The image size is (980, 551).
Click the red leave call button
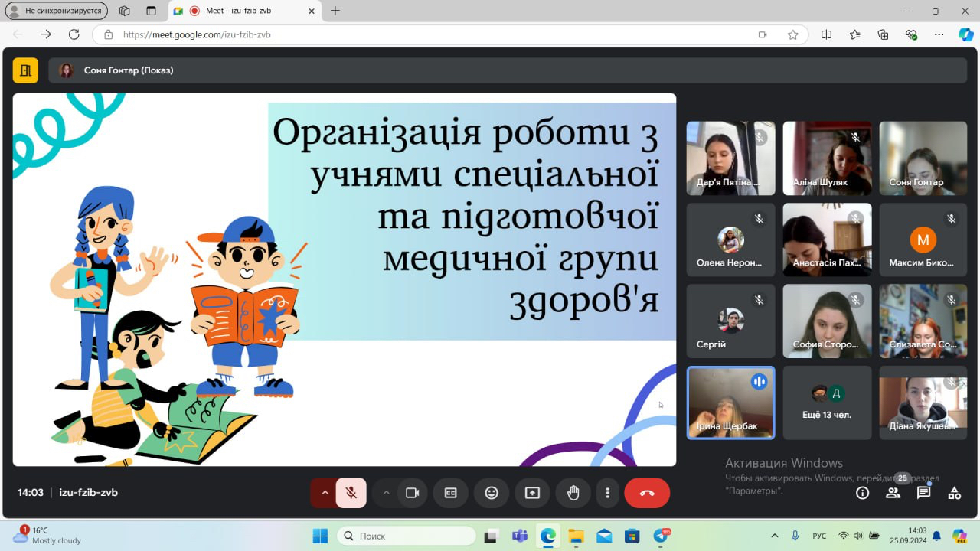(647, 493)
